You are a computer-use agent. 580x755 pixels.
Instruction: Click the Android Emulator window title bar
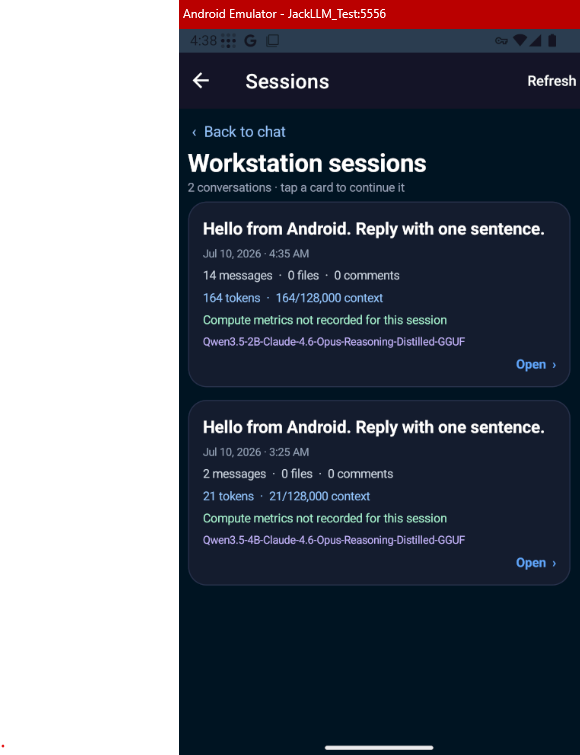point(379,14)
